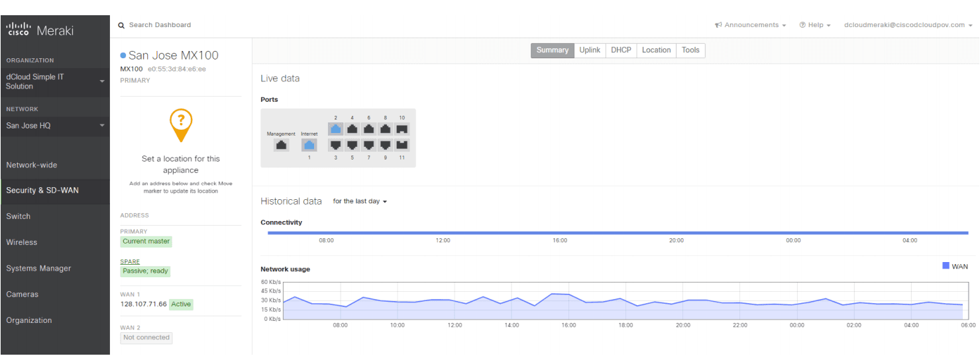
Task: Select port 9 icon
Action: tap(386, 144)
